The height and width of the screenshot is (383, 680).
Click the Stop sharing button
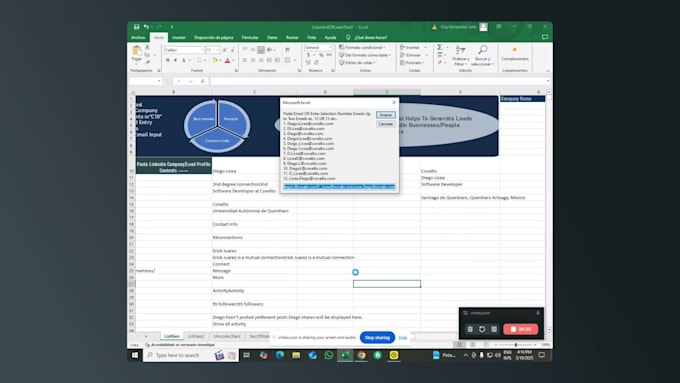click(377, 337)
